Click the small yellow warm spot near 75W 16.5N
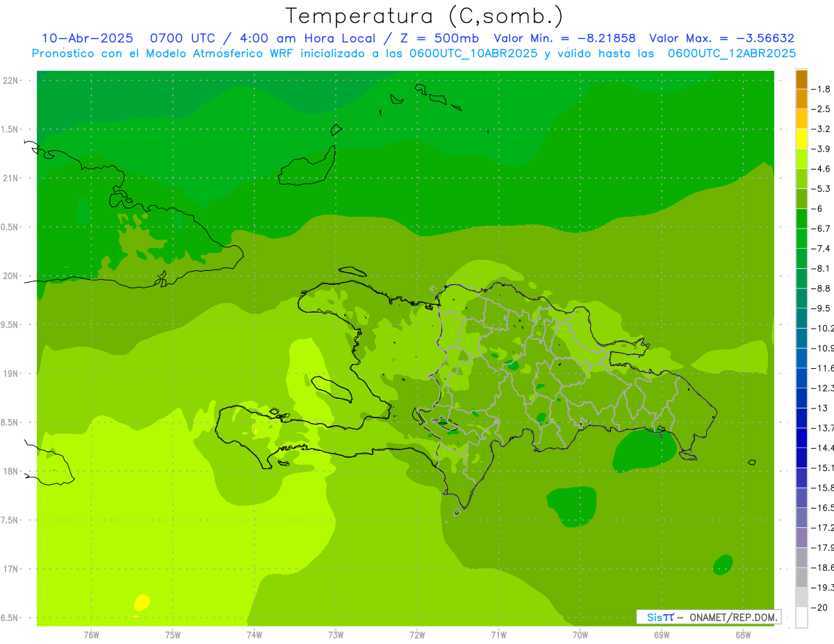The image size is (834, 644). [x=142, y=602]
